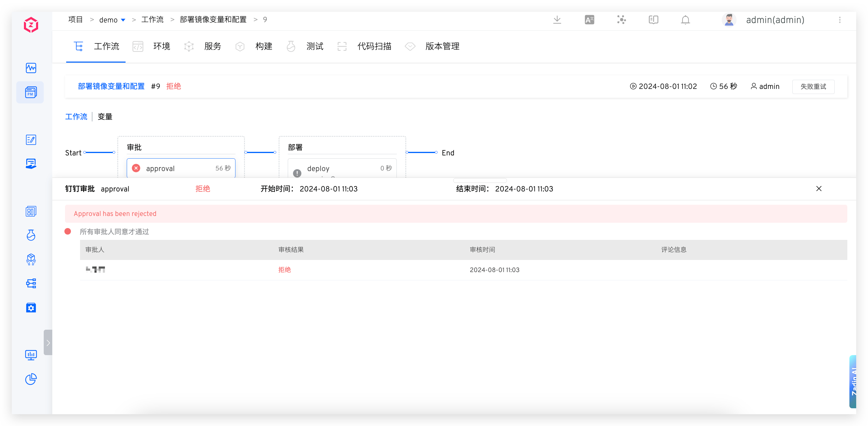Expand the demo project dropdown
The height and width of the screenshot is (426, 868).
(123, 20)
